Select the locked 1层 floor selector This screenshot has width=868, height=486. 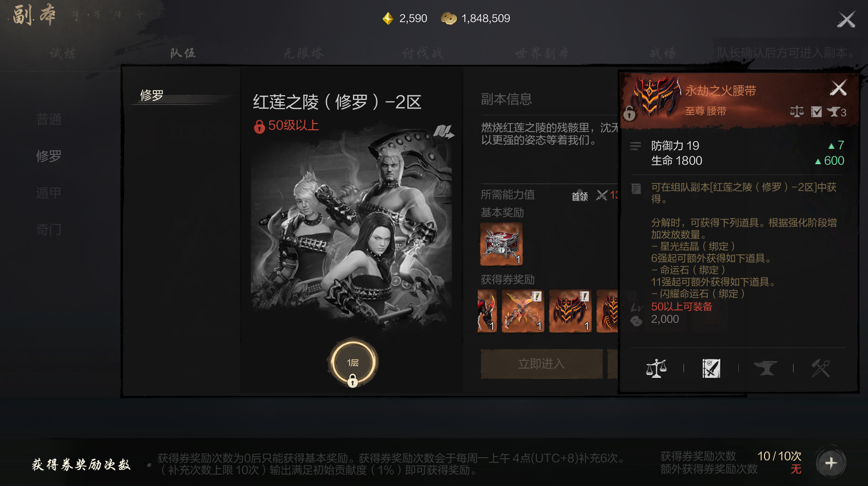353,363
